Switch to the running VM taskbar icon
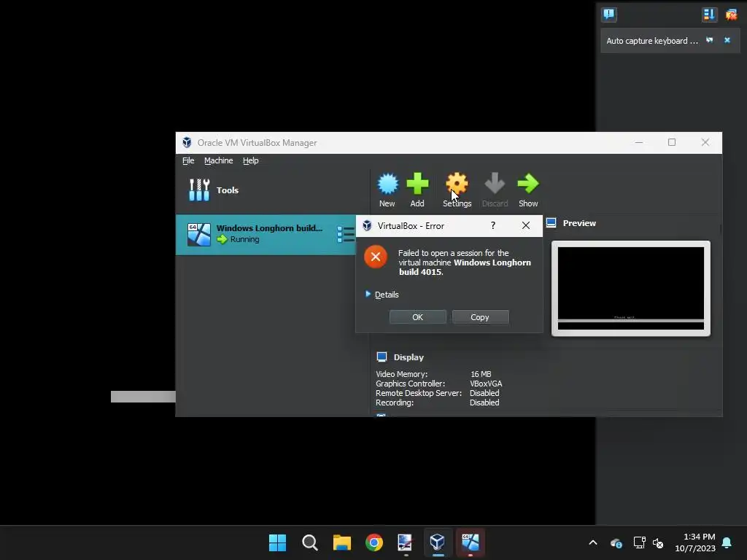The width and height of the screenshot is (747, 560). [x=471, y=542]
